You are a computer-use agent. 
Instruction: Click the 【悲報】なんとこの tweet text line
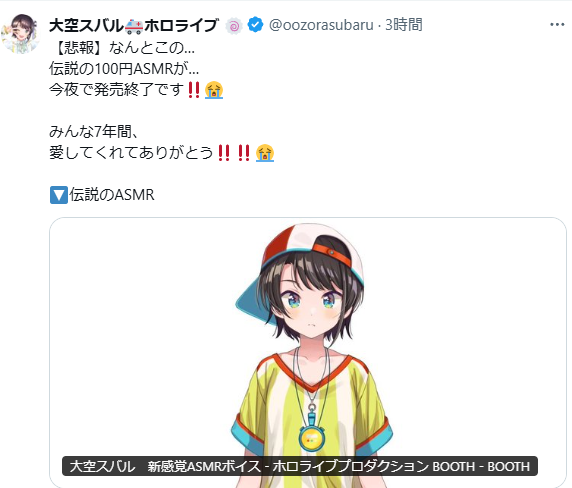point(123,47)
